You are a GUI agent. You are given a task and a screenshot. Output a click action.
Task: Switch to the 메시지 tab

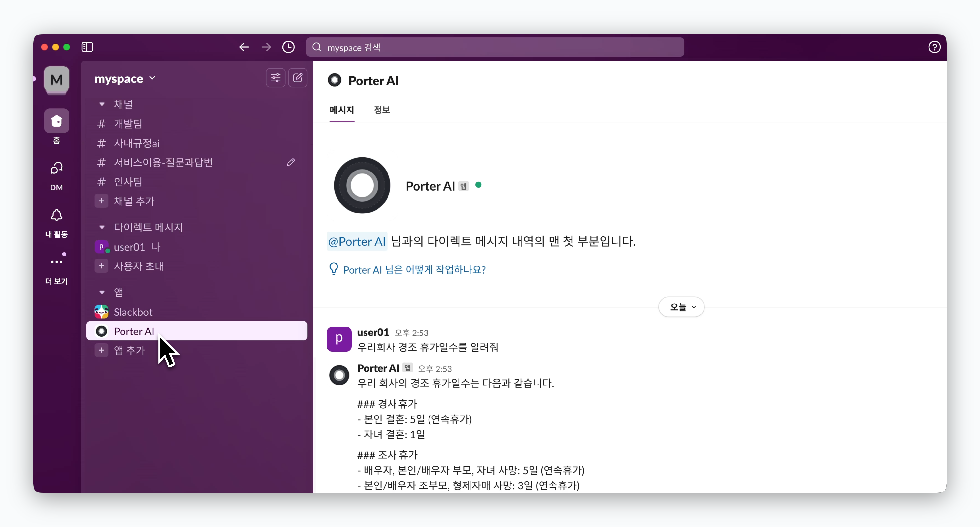click(x=342, y=110)
